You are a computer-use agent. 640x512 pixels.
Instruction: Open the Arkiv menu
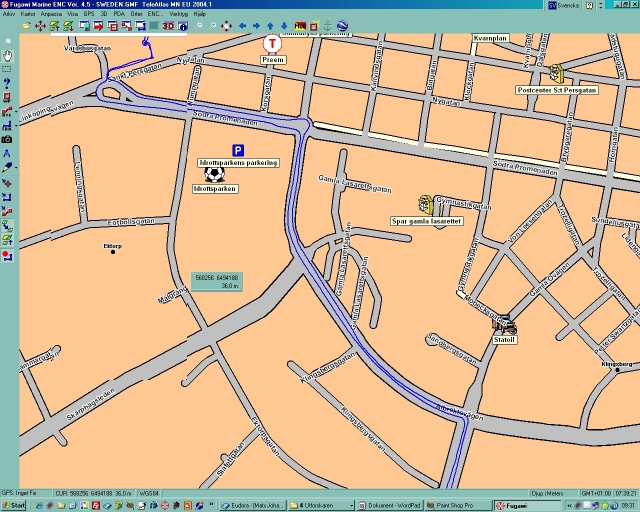tap(9, 14)
